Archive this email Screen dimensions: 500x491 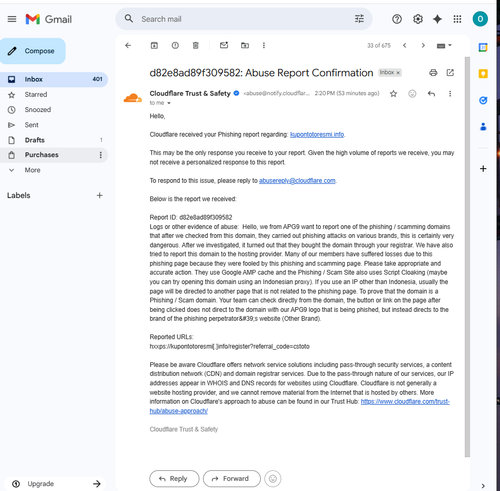click(154, 45)
